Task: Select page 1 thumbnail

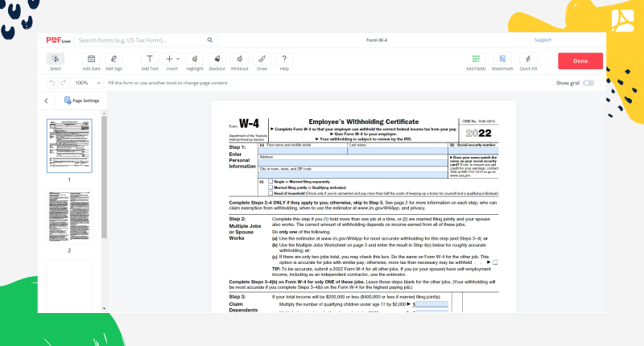Action: (x=69, y=146)
